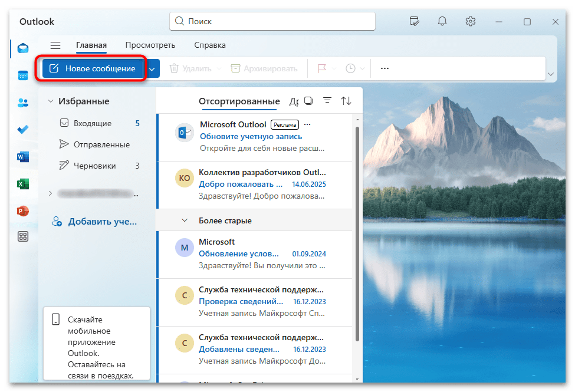
Task: Open the Mail module in left rail
Action: pyautogui.click(x=23, y=48)
